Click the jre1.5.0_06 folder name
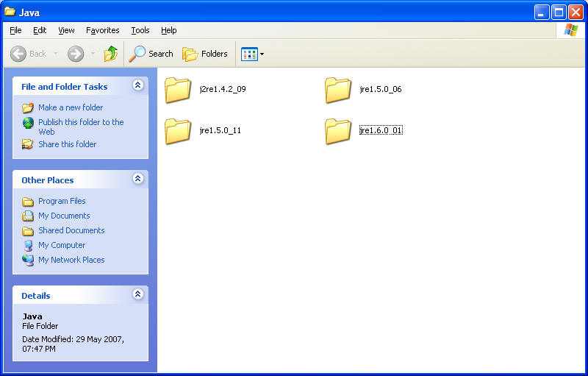The width and height of the screenshot is (588, 376). (381, 89)
